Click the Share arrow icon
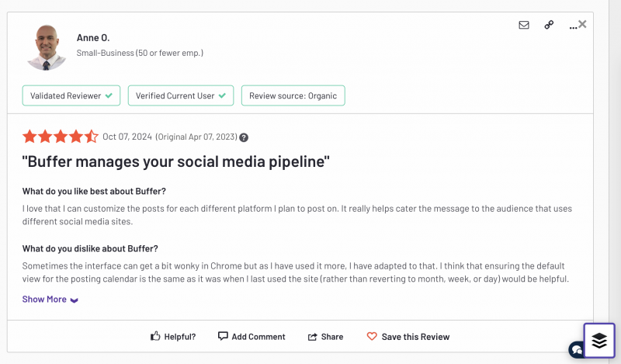This screenshot has width=621, height=364. [x=313, y=337]
